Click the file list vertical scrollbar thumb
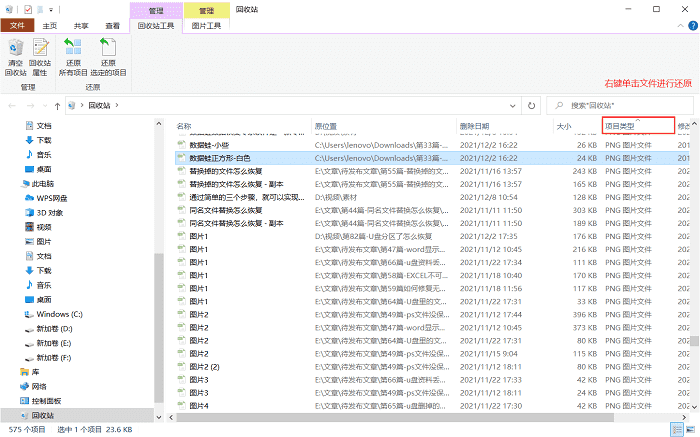The width and height of the screenshot is (700, 437). 694,341
